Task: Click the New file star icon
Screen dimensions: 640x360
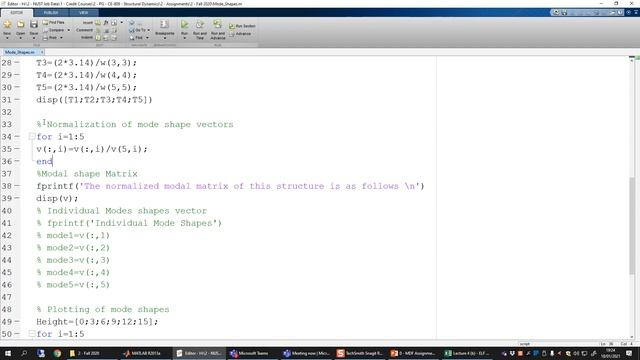Action: (7, 24)
